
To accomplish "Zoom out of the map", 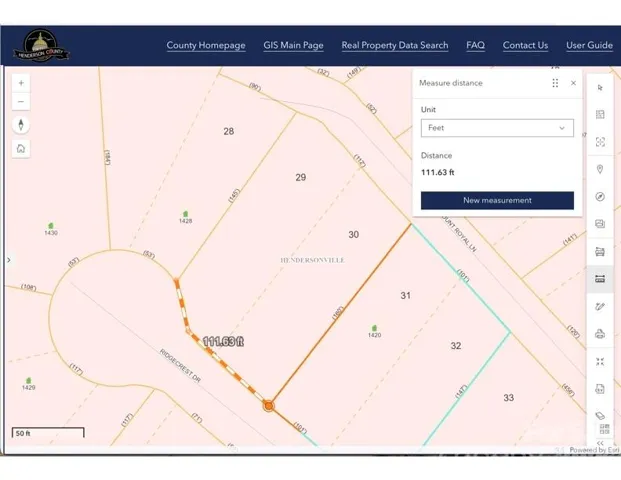I will coord(21,101).
